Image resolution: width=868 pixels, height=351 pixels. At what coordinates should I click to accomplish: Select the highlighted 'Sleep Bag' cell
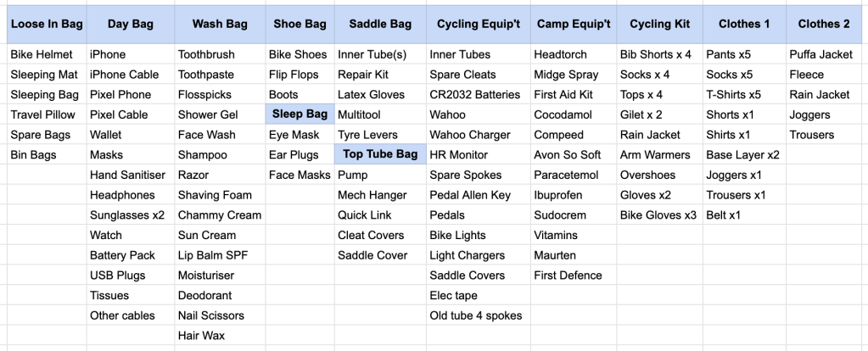(x=300, y=114)
